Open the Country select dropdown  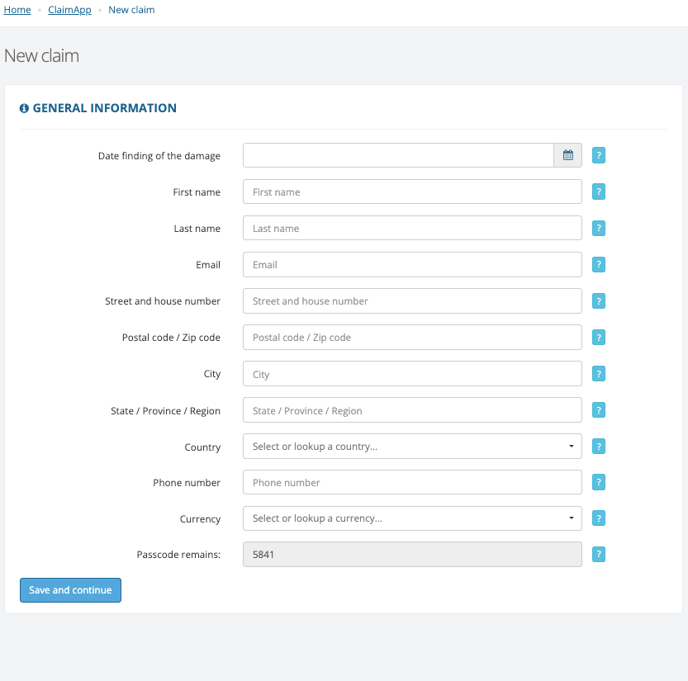(x=412, y=446)
